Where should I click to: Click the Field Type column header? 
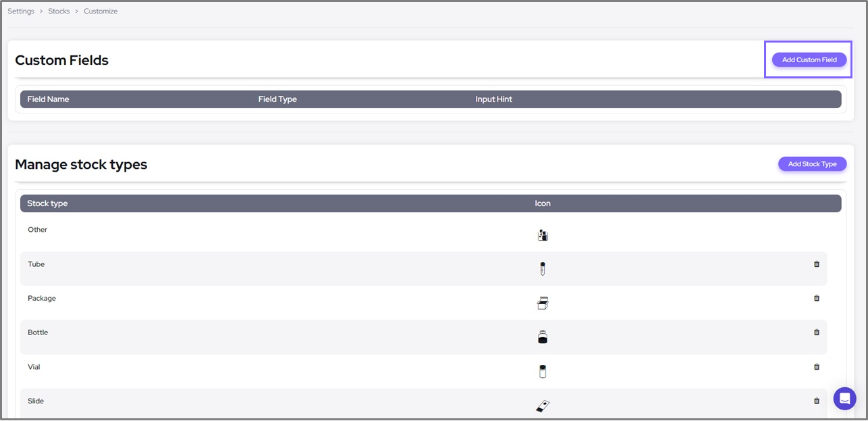[277, 99]
